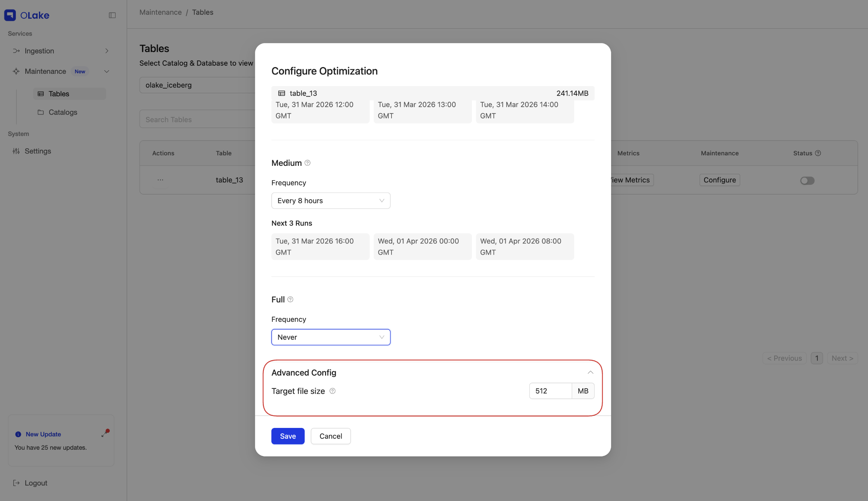Image resolution: width=868 pixels, height=501 pixels.
Task: Open the Ingestion service icon
Action: tap(16, 51)
